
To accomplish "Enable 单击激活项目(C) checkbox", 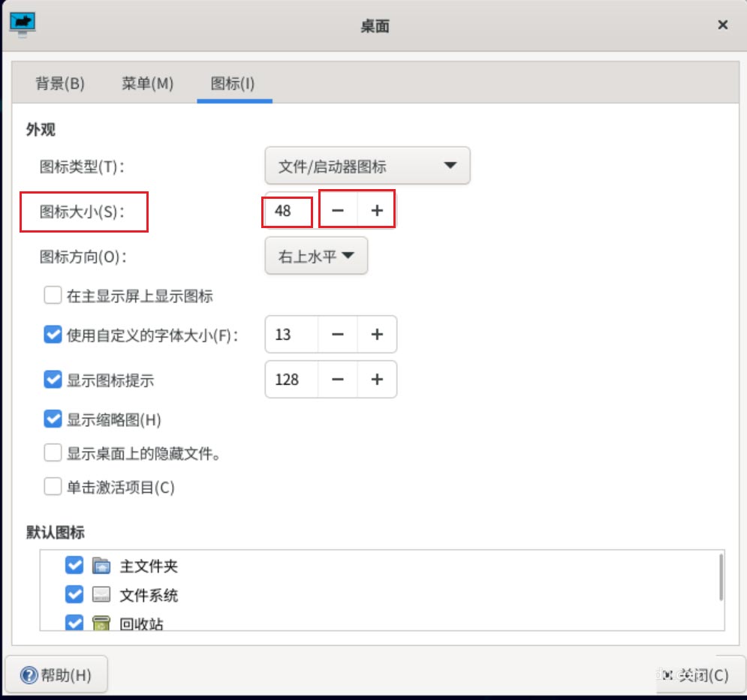I will tap(53, 487).
